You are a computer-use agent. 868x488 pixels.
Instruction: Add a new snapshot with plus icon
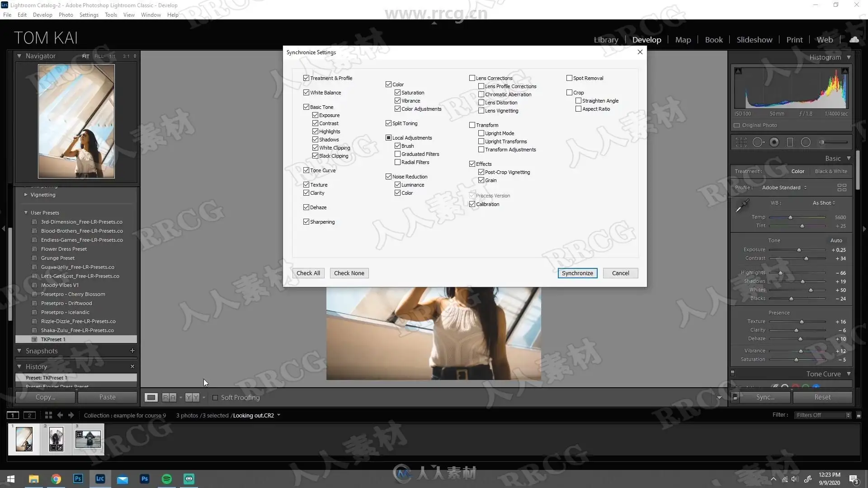coord(132,351)
